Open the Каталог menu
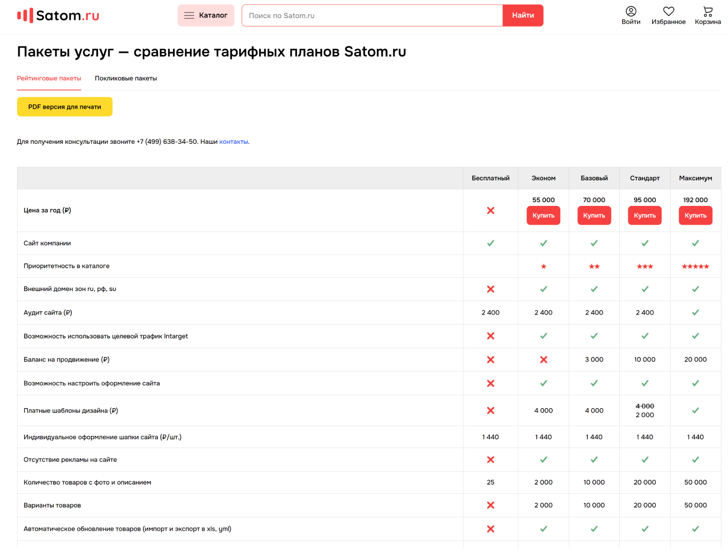The image size is (728, 560). tap(206, 16)
